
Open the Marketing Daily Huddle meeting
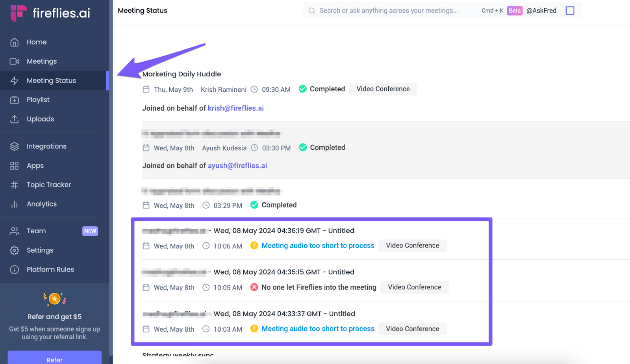pyautogui.click(x=182, y=74)
